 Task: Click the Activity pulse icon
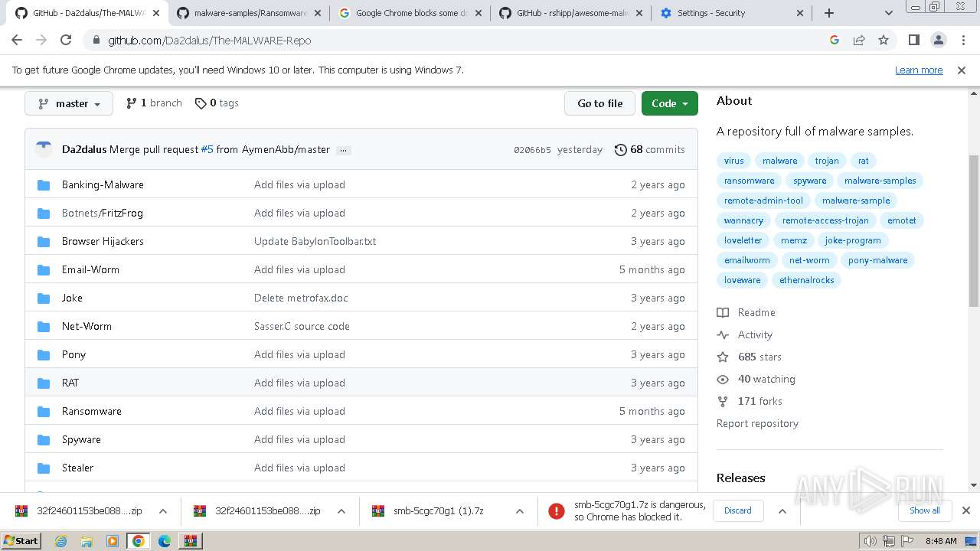click(x=723, y=334)
